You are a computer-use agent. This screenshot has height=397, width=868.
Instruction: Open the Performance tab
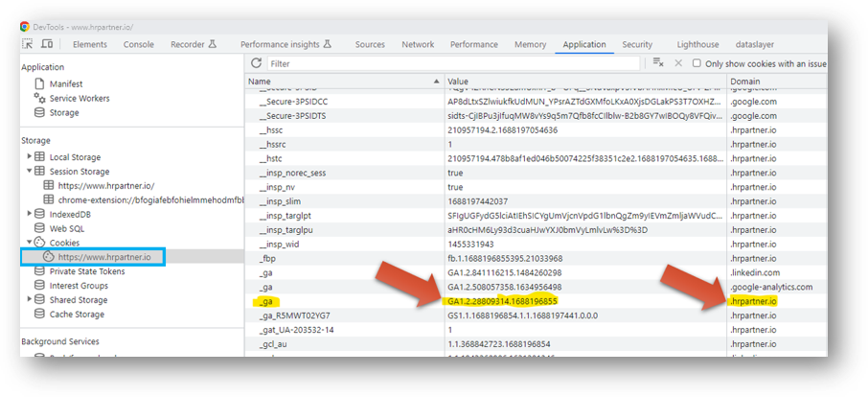pos(474,44)
